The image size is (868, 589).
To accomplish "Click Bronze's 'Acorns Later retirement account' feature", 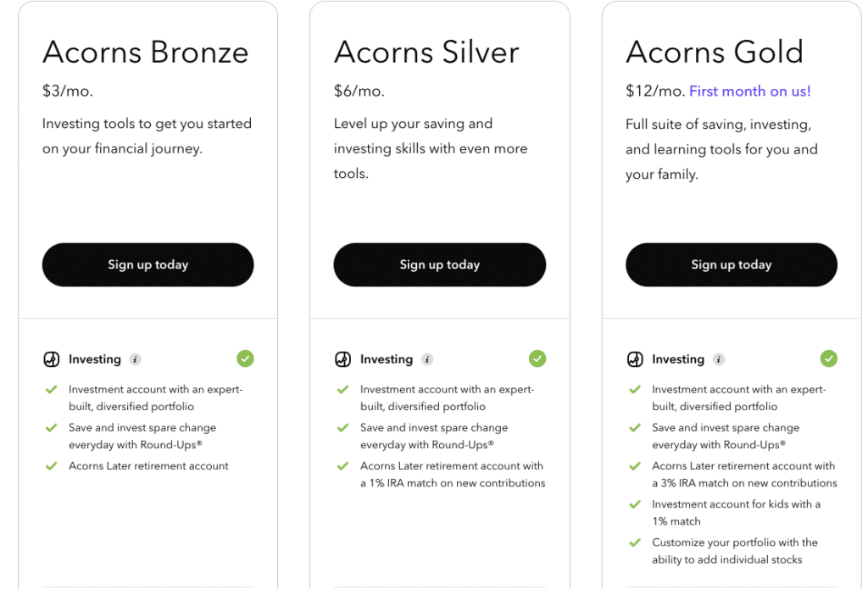I will (x=148, y=466).
